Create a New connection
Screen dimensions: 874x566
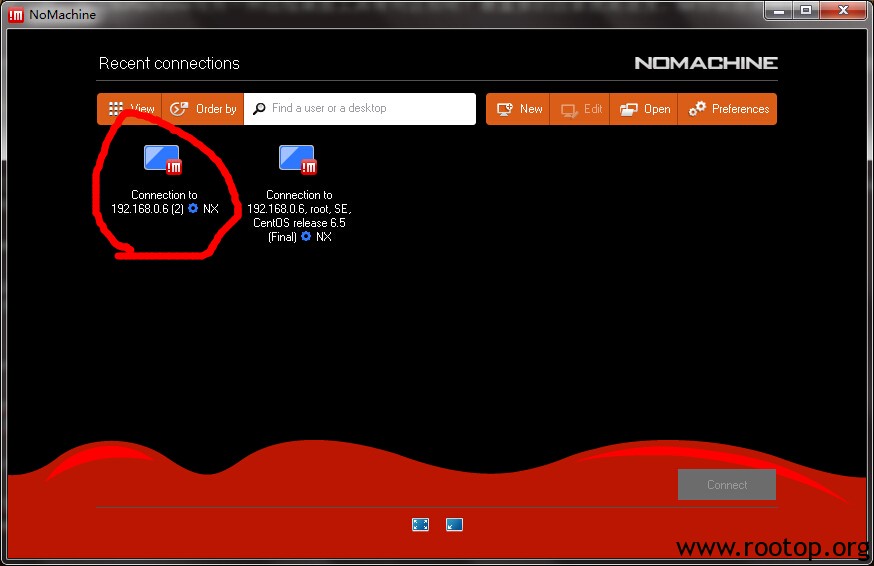(x=518, y=109)
